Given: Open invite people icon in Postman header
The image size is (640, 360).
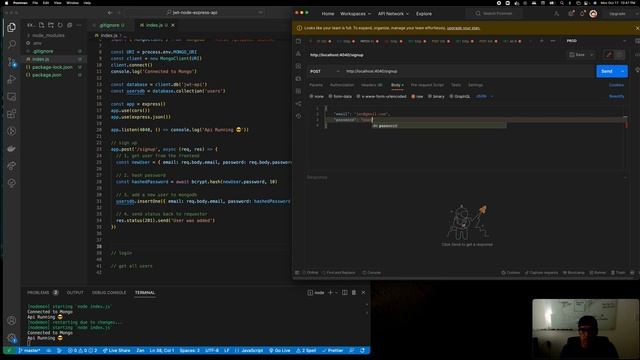Looking at the screenshot, I should pos(556,13).
